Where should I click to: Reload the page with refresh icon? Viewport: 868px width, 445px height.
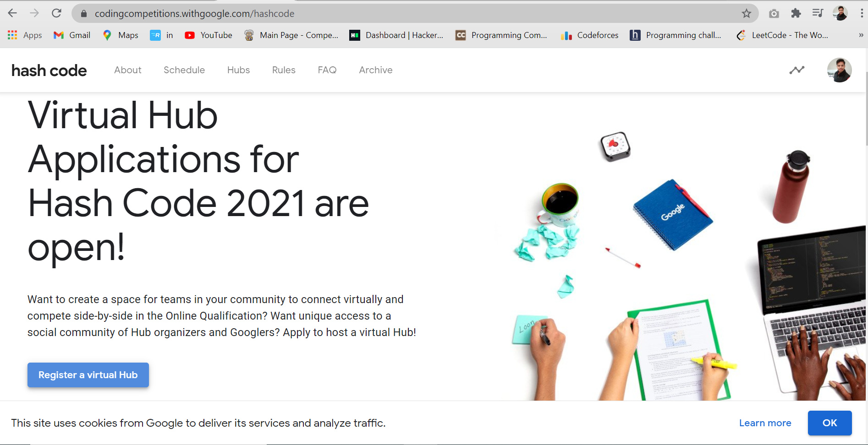click(56, 13)
